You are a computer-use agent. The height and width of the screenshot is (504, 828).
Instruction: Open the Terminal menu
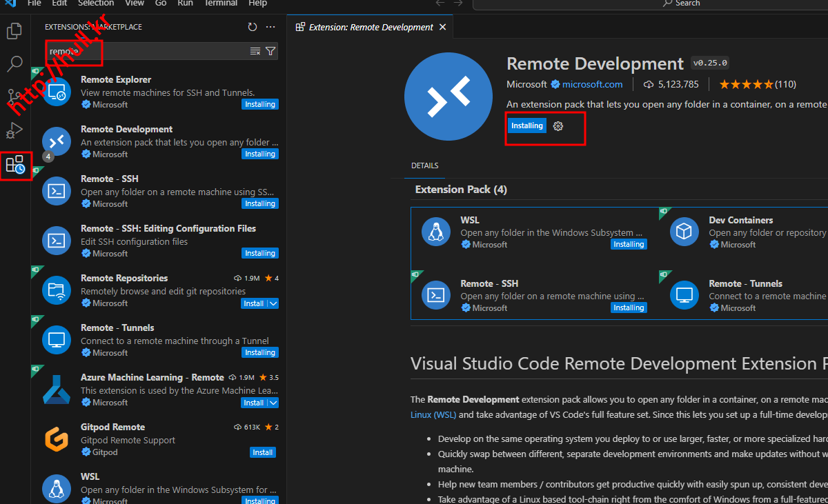coord(220,3)
